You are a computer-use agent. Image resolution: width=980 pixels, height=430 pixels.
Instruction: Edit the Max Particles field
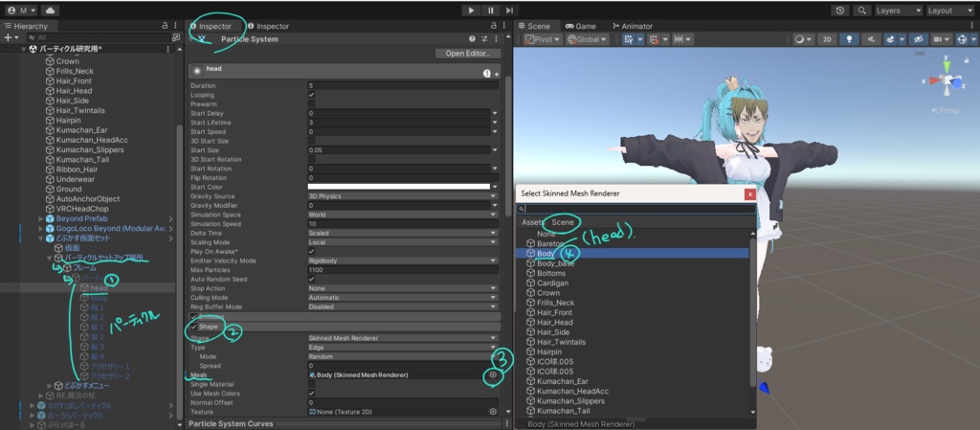click(x=403, y=270)
